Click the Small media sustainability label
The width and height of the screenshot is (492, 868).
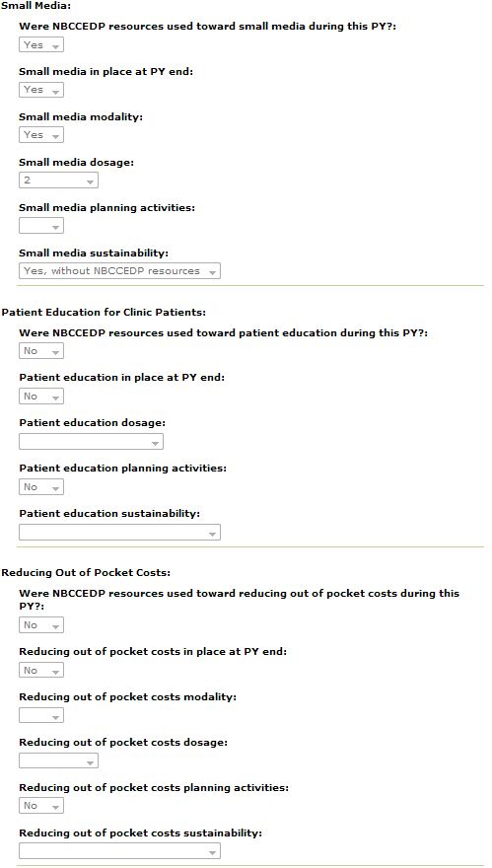tap(94, 253)
